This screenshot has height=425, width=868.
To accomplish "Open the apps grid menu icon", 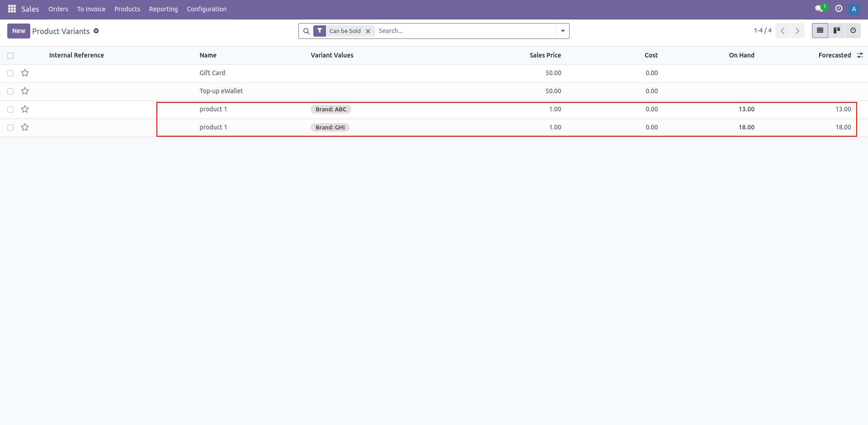I will [12, 9].
